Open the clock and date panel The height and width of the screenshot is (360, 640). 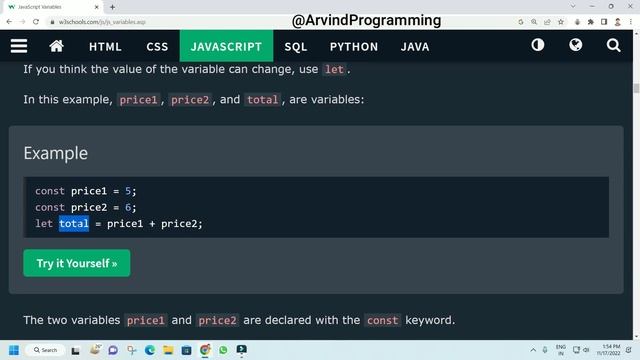[608, 350]
